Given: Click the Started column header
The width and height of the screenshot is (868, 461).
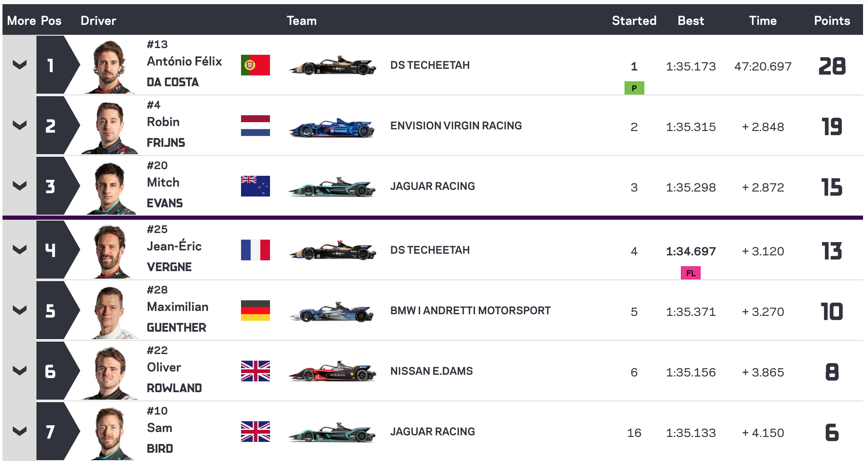Looking at the screenshot, I should [x=634, y=21].
